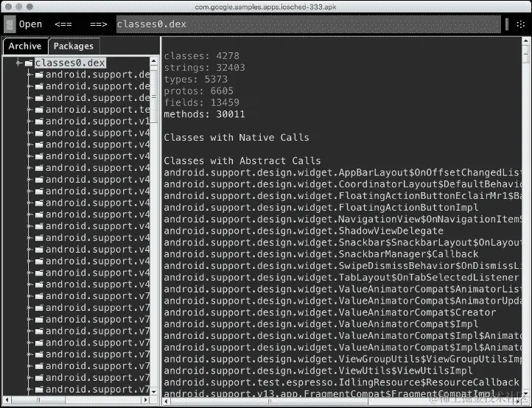Click the ViewGroupUtils$ViewGroupUtilsImp class line

point(343,359)
